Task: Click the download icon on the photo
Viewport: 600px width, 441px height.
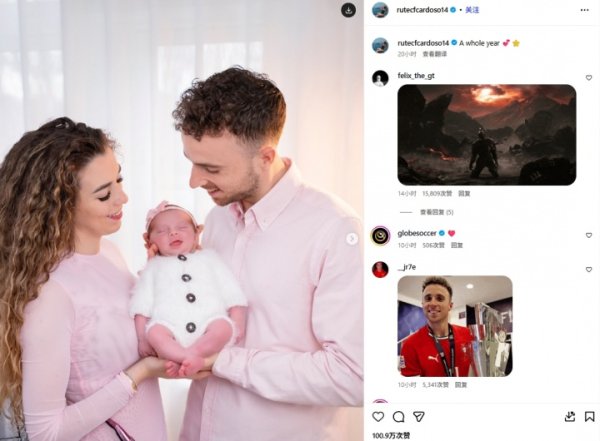Action: [x=348, y=10]
